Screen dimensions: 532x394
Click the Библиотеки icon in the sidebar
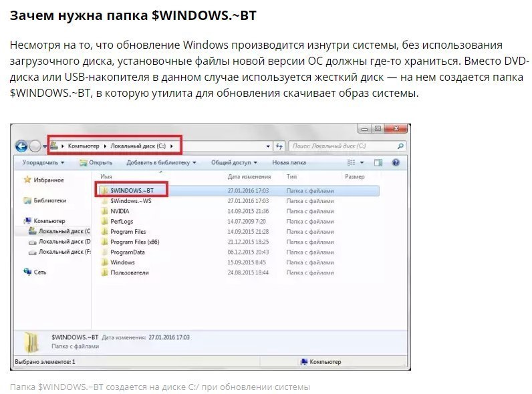[x=27, y=200]
